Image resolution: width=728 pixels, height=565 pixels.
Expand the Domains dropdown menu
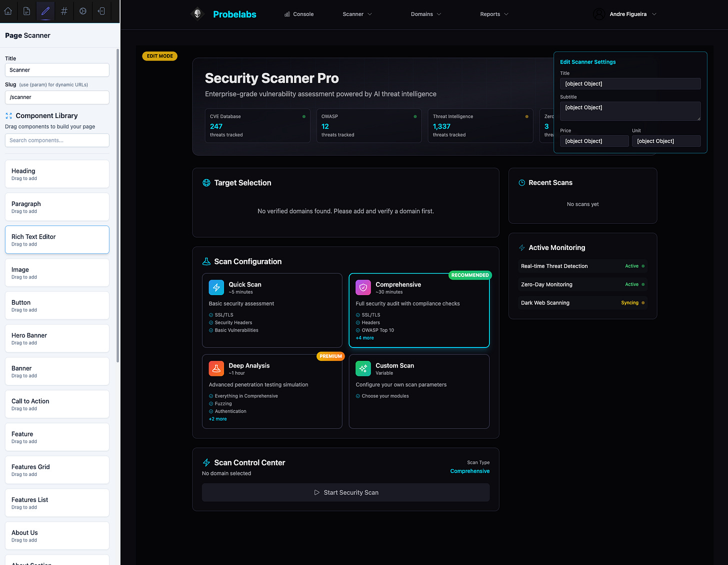[x=426, y=14]
